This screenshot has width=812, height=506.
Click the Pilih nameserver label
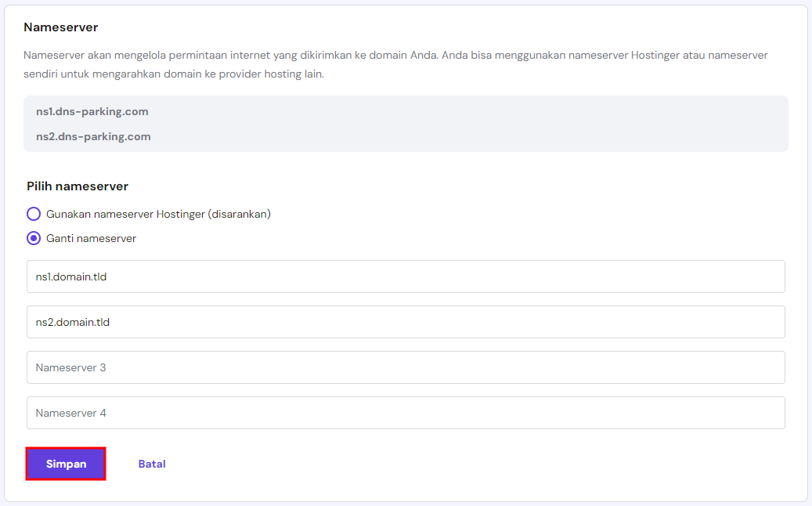(78, 186)
